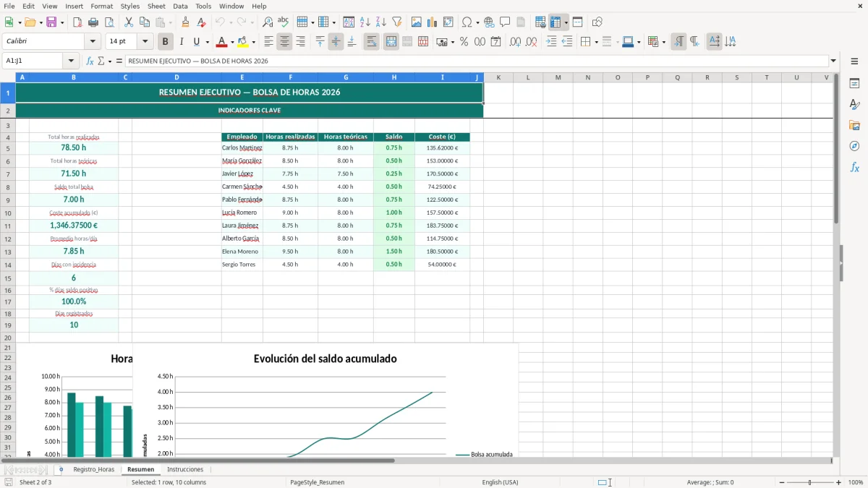Open the sidebar Navigator compass icon
868x488 pixels.
coord(854,146)
